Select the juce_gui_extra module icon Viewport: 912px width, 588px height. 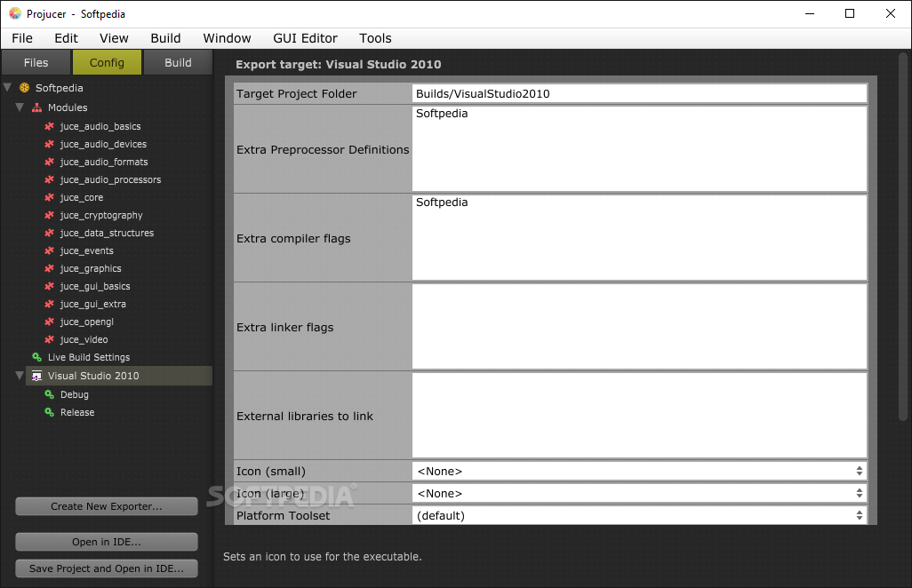50,304
